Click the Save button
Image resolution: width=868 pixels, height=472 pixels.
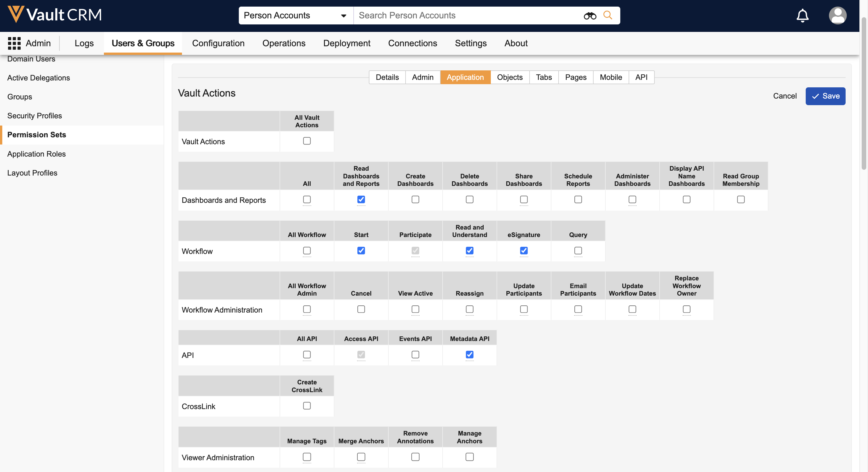[825, 96]
